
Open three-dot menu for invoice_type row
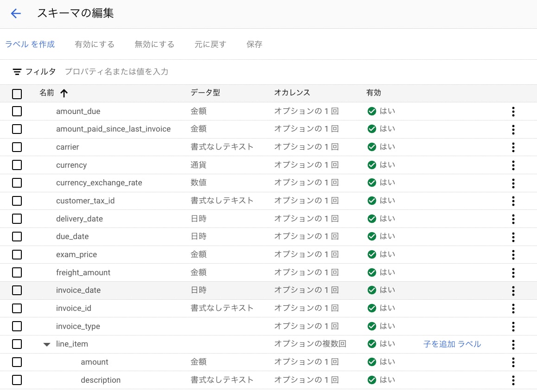513,327
